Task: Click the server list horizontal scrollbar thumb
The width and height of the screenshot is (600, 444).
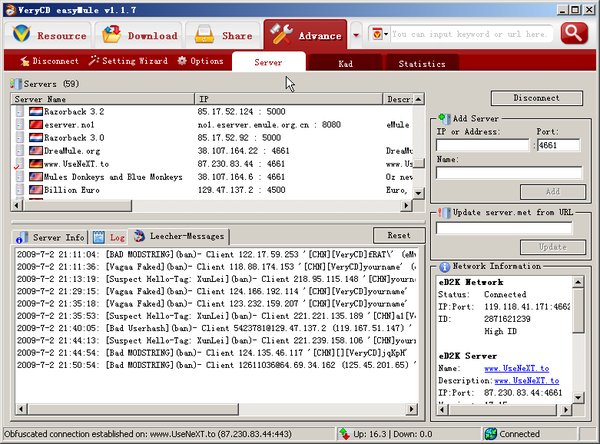Action: [x=77, y=206]
